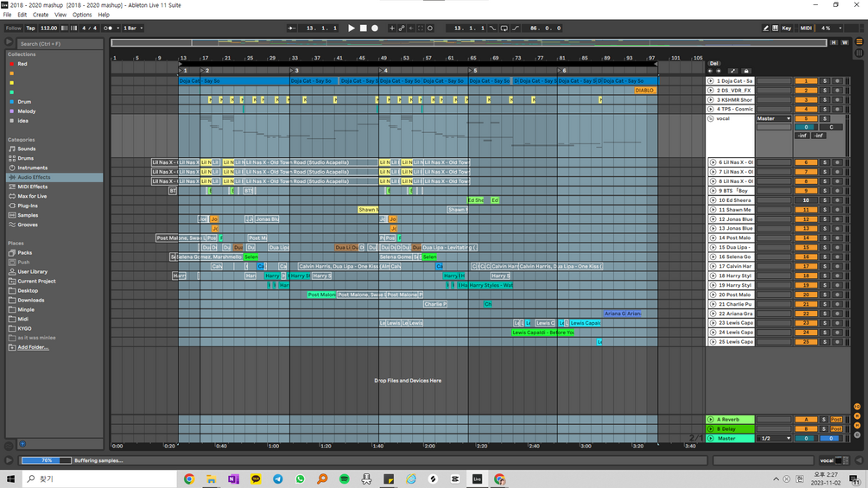Unfold track 10 Ed Sheera

pos(713,200)
